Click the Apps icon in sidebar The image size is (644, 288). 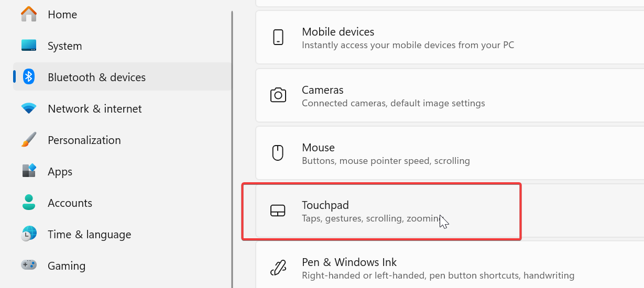coord(29,171)
